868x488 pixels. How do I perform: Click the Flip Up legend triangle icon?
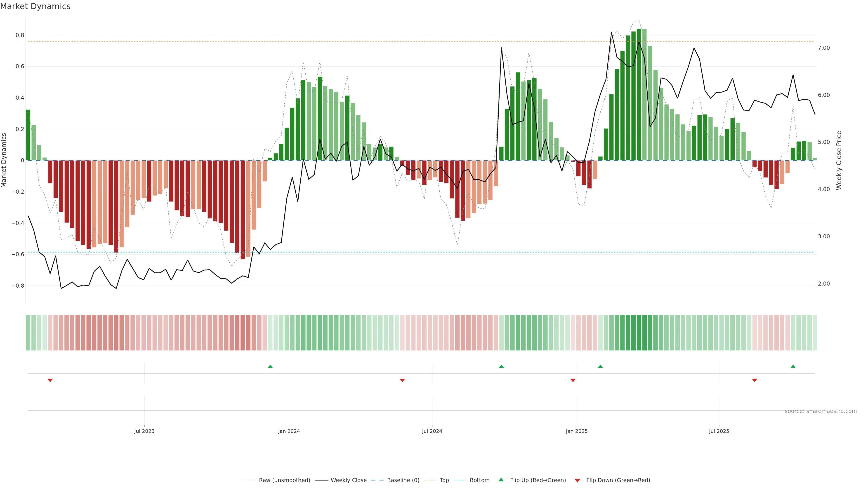click(x=501, y=480)
